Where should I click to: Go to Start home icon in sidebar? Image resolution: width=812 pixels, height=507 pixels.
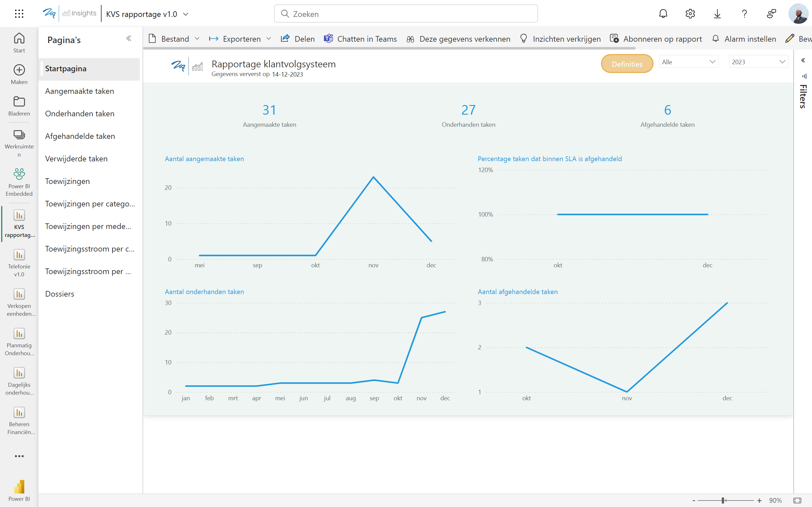[x=19, y=43]
